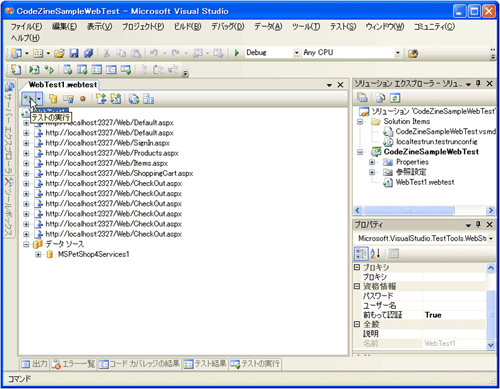Screen dimensions: 500x389
Task: Click the パスワード property value field
Action: (x=454, y=296)
